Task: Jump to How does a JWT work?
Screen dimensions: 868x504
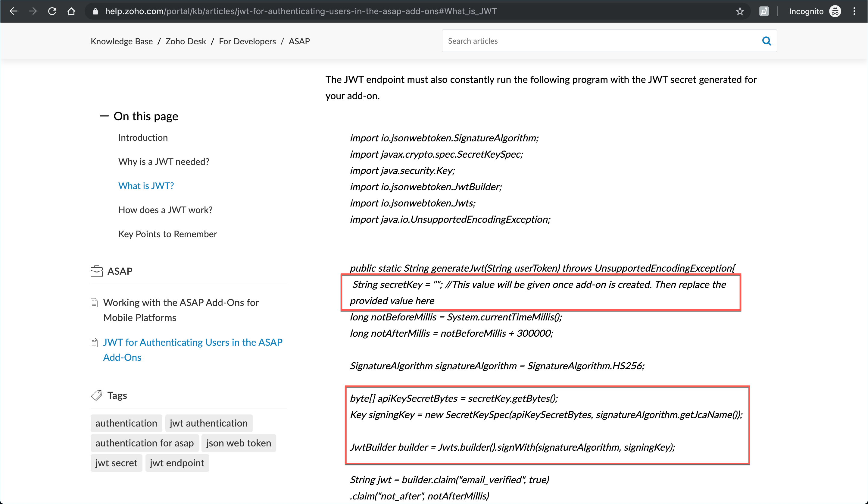Action: tap(165, 210)
